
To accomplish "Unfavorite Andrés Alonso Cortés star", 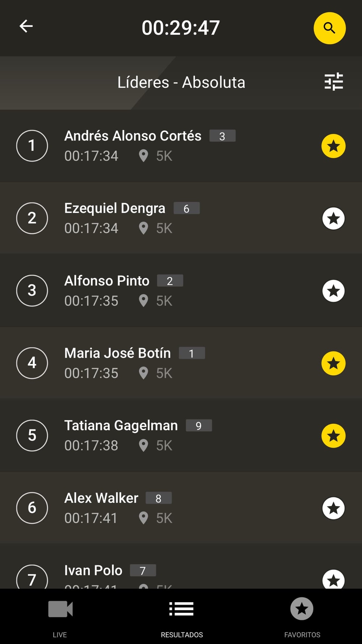I will coord(333,146).
